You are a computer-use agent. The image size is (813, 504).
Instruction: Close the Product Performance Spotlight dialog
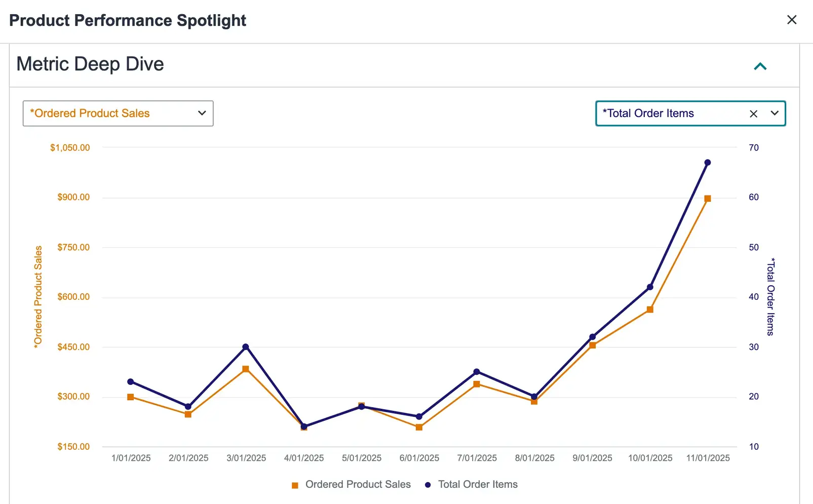792,20
